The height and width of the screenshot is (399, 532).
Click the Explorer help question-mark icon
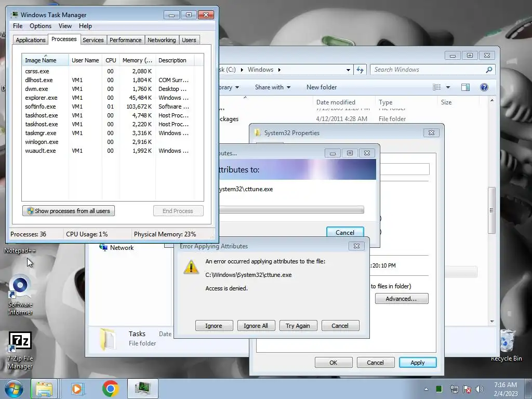click(484, 87)
